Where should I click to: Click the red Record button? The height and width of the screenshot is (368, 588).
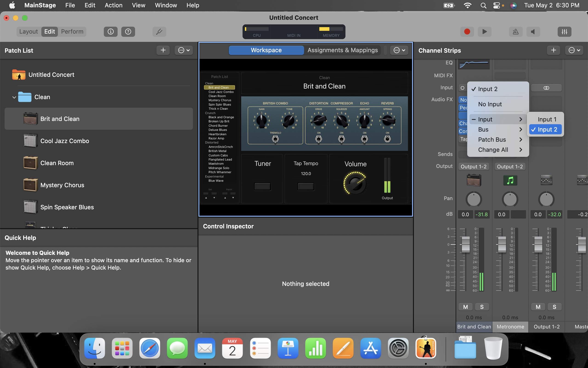pyautogui.click(x=467, y=32)
